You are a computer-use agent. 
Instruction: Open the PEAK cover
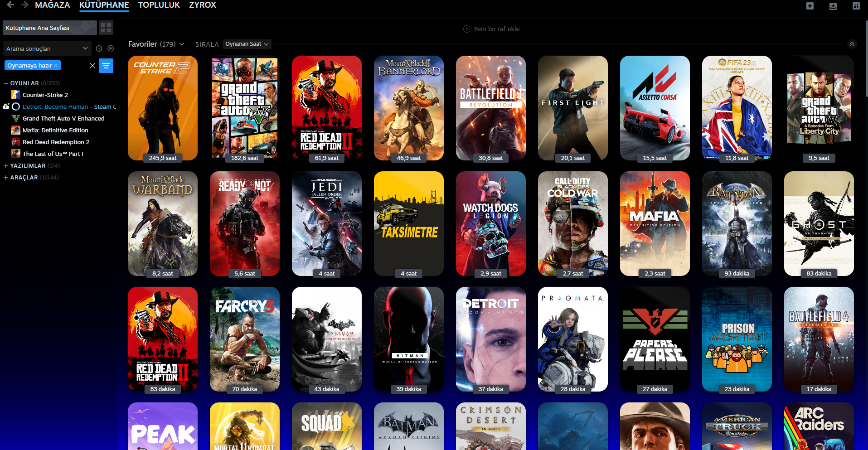click(x=163, y=426)
